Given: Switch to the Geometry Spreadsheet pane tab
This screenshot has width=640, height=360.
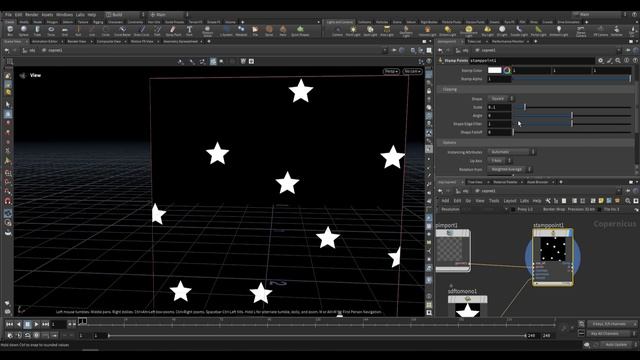Looking at the screenshot, I should coord(180,41).
